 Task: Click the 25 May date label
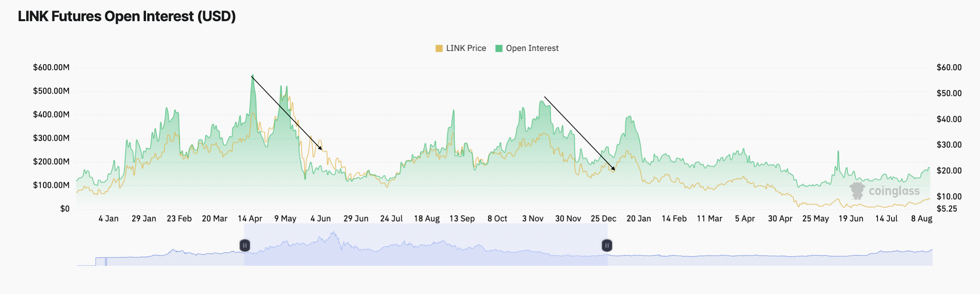point(816,219)
